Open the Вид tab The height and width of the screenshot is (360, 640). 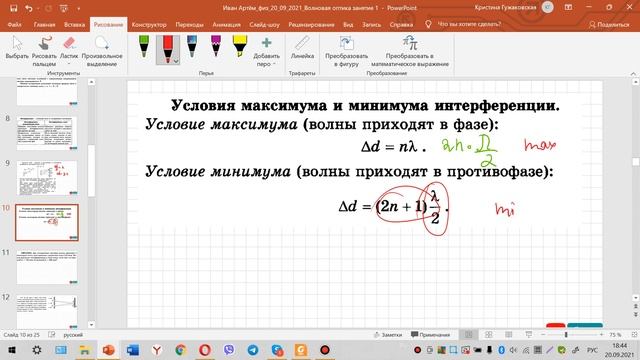(348, 24)
